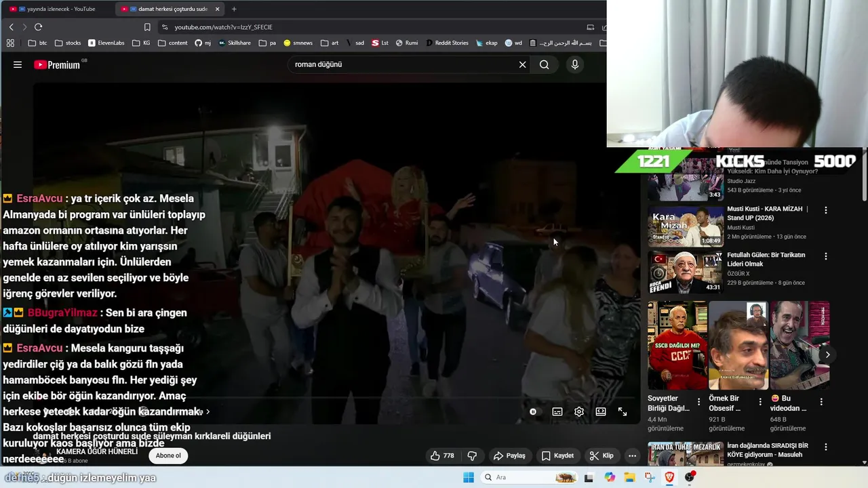868x488 pixels.
Task: Run search with the magnifier button
Action: tap(545, 64)
